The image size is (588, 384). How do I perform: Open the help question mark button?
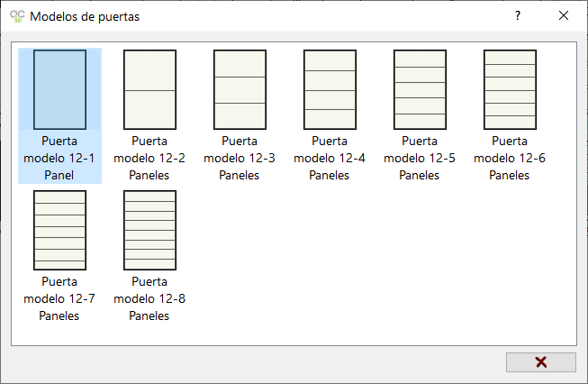pos(518,15)
